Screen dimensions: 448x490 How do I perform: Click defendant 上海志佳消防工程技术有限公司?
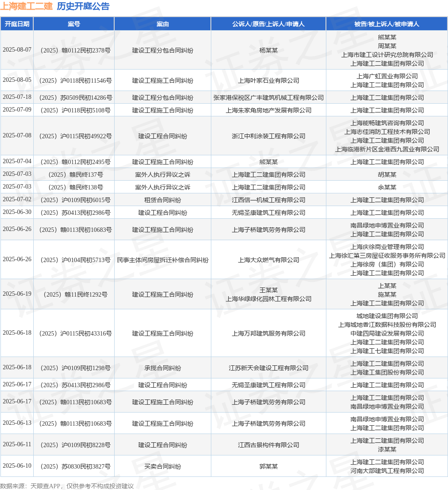point(387,132)
